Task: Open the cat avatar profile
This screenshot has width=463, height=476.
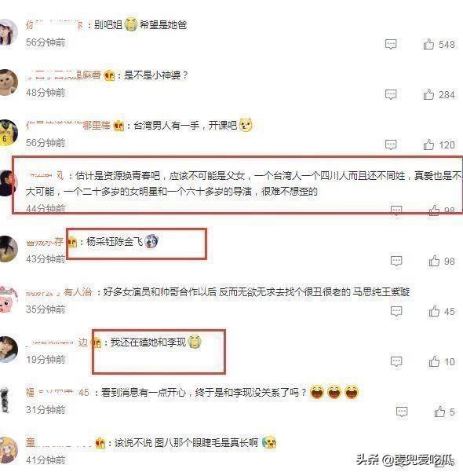Action: coord(8,82)
